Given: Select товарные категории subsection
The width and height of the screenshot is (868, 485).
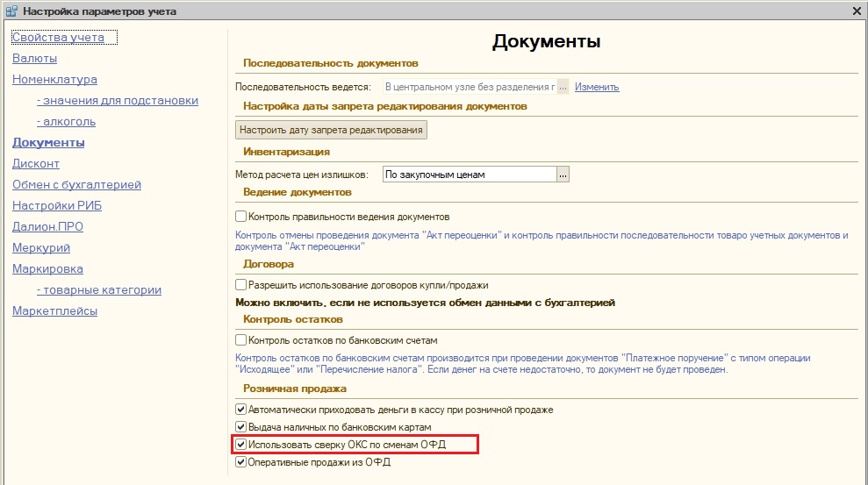Looking at the screenshot, I should (99, 289).
